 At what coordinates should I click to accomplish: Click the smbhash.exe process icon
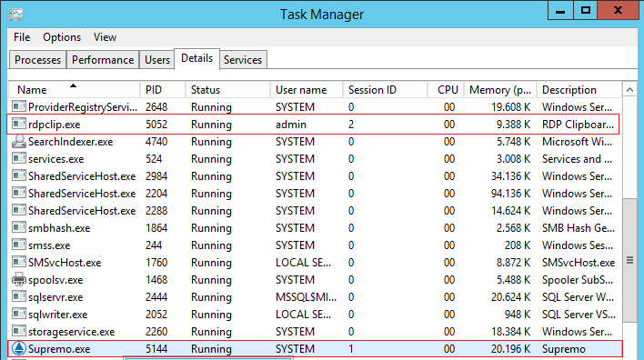(18, 227)
